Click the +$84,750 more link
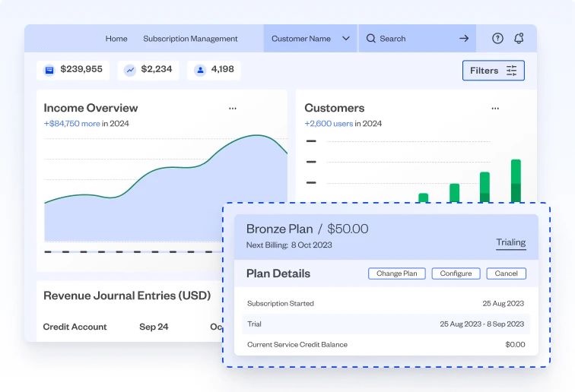Image resolution: width=575 pixels, height=392 pixels. pos(71,124)
